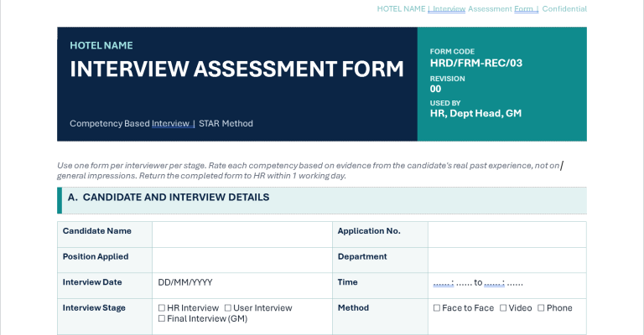This screenshot has height=335, width=644.
Task: Click the Department label
Action: click(362, 256)
